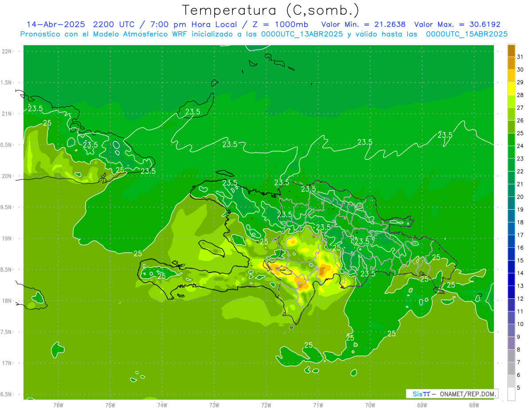Click the "18N" latitude axis label
This screenshot has width=532, height=411.
(x=8, y=301)
